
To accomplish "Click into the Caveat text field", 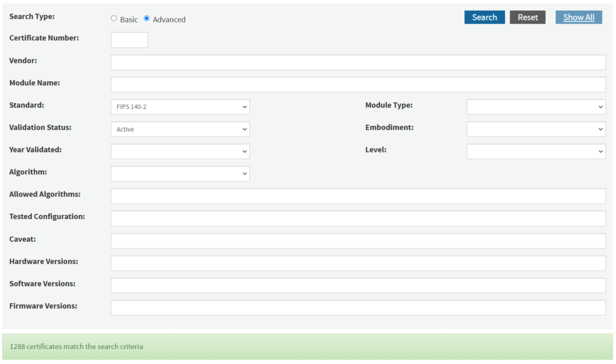I will (358, 241).
